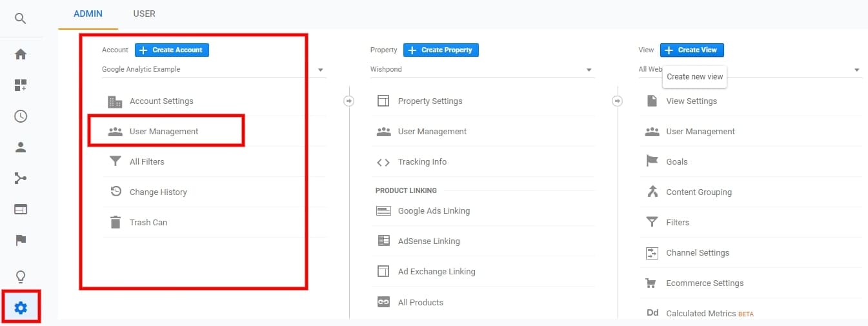The image size is (868, 326).
Task: Click the Create Property button
Action: point(441,50)
